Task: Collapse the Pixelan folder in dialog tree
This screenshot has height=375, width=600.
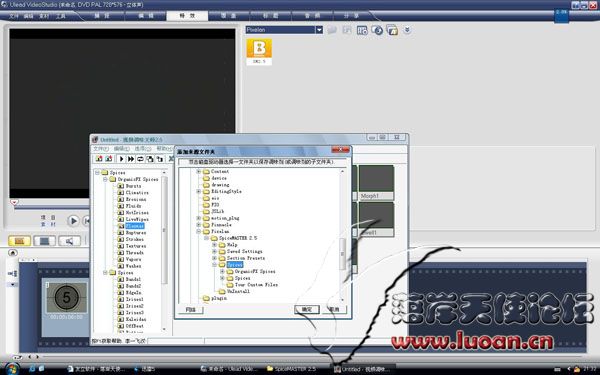Action: coord(199,232)
